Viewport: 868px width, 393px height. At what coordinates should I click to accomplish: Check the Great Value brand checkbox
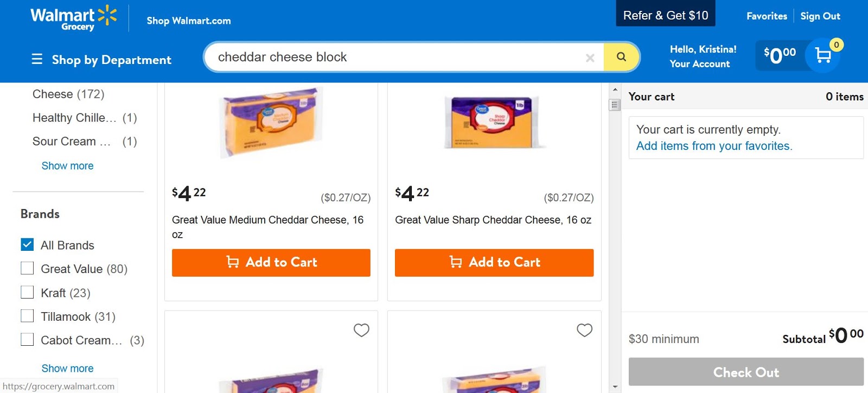pos(27,269)
